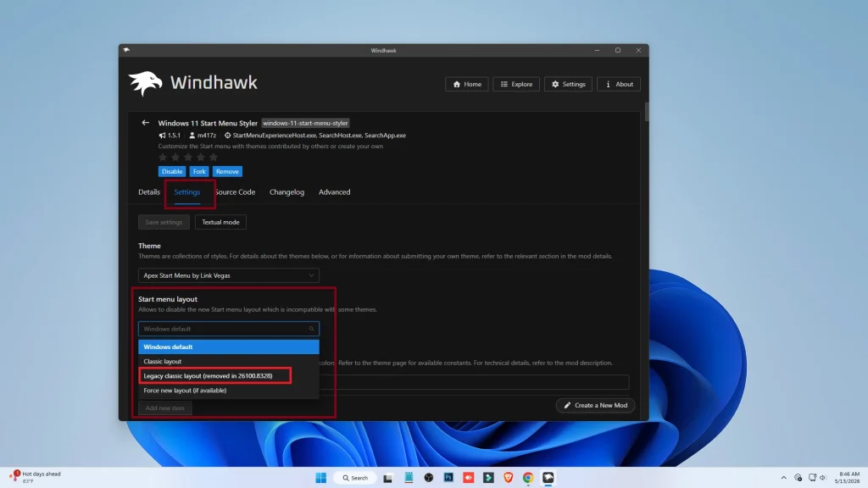The image size is (868, 488).
Task: Open the Home page button
Action: click(x=467, y=84)
